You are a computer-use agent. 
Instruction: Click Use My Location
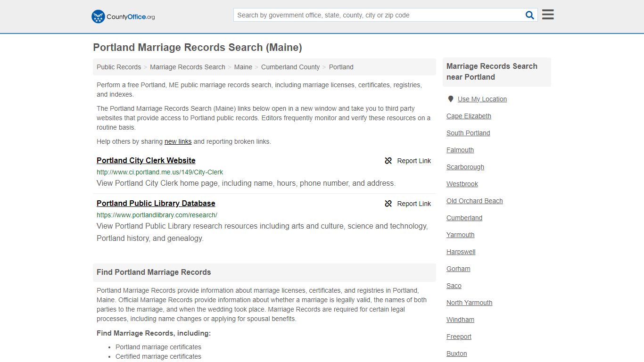pyautogui.click(x=482, y=99)
